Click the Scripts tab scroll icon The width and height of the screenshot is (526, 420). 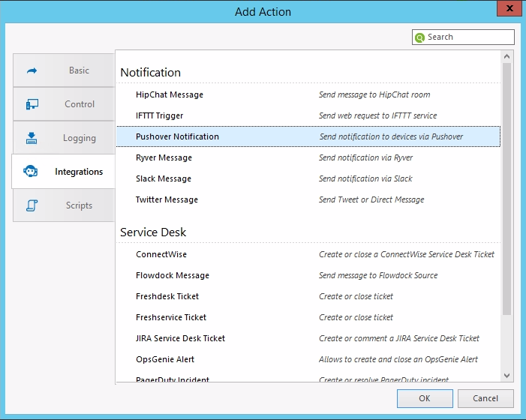32,205
